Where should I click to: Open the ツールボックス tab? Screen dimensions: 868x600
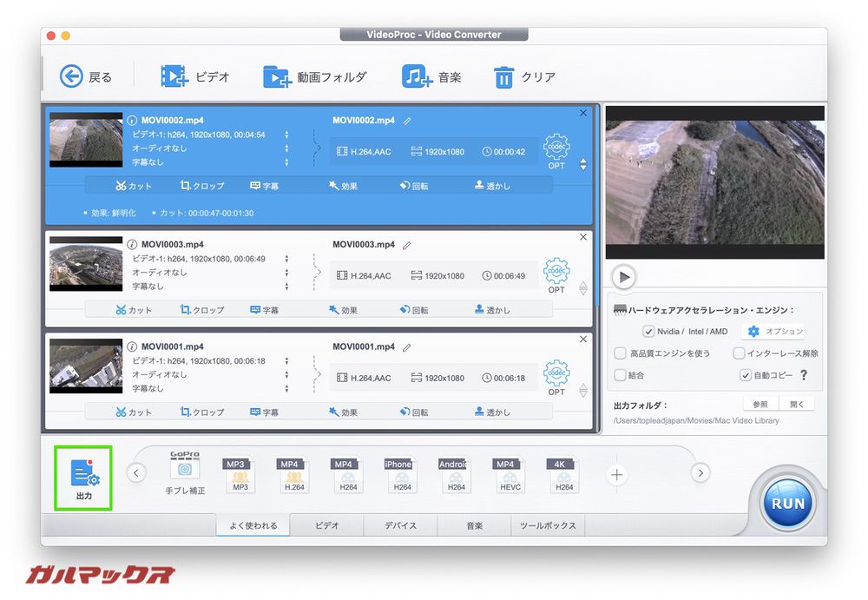pos(548,525)
